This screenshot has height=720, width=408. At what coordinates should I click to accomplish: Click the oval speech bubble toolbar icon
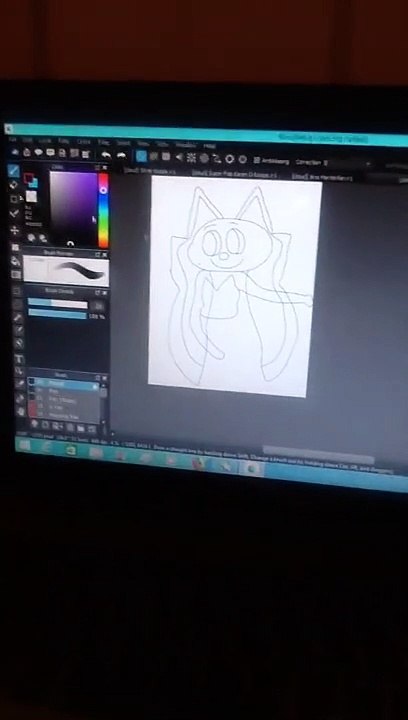tap(39, 152)
